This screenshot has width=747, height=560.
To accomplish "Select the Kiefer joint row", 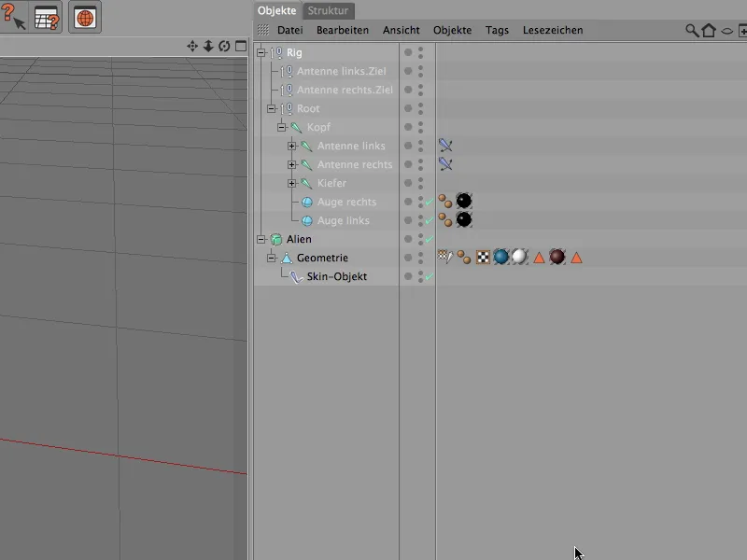I will coord(331,183).
